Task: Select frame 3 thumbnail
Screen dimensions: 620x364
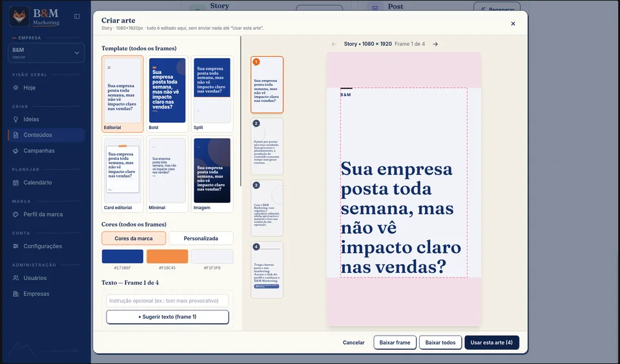Action: pos(267,208)
